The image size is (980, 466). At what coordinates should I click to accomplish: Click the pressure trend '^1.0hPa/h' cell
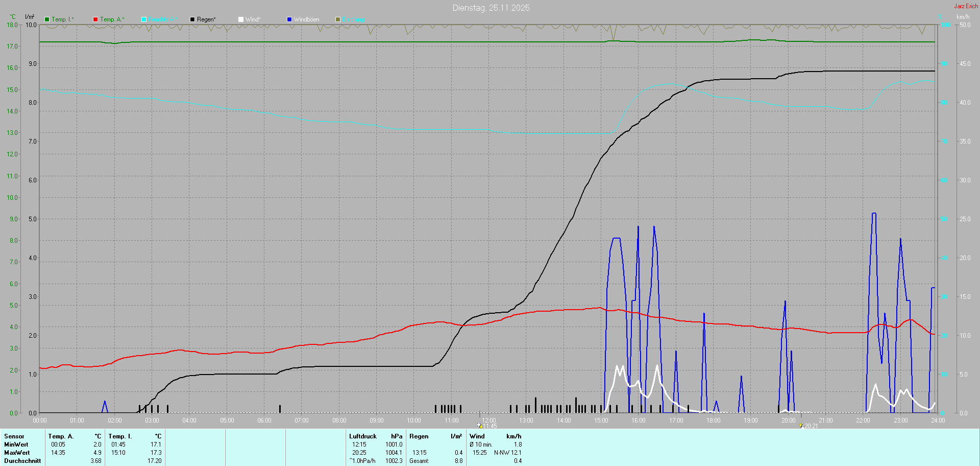[362, 461]
